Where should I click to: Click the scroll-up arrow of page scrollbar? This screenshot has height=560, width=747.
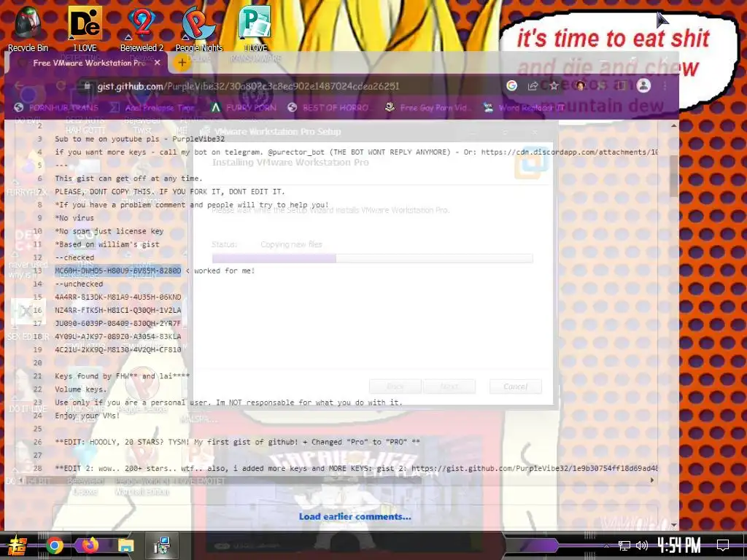(673, 125)
